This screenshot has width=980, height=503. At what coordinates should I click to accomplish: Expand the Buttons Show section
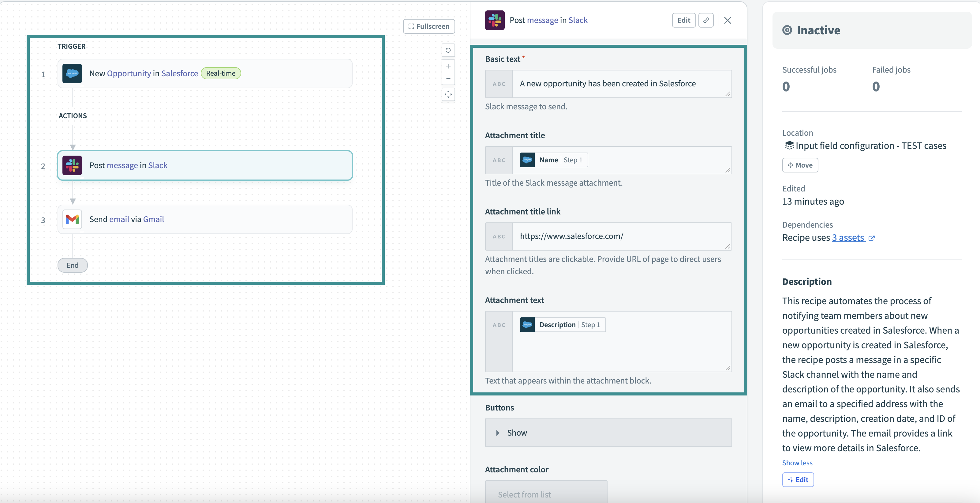pos(608,433)
